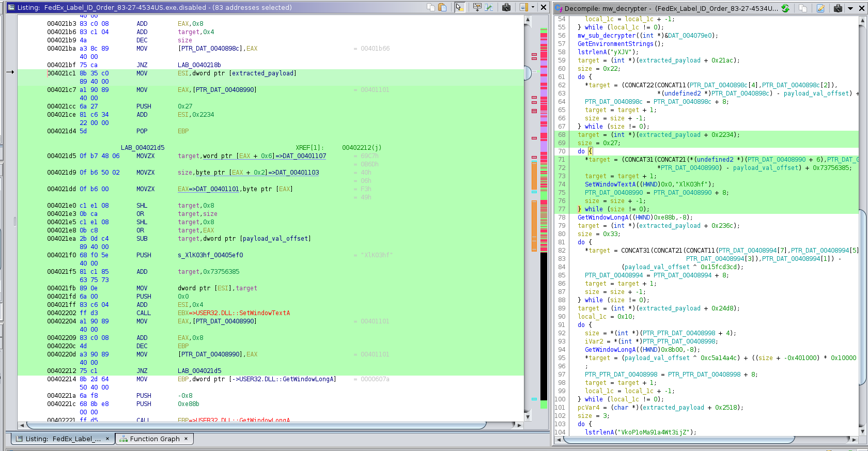
Task: Click s_XlK03hf_00405ef0 string reference
Action: pyautogui.click(x=210, y=255)
